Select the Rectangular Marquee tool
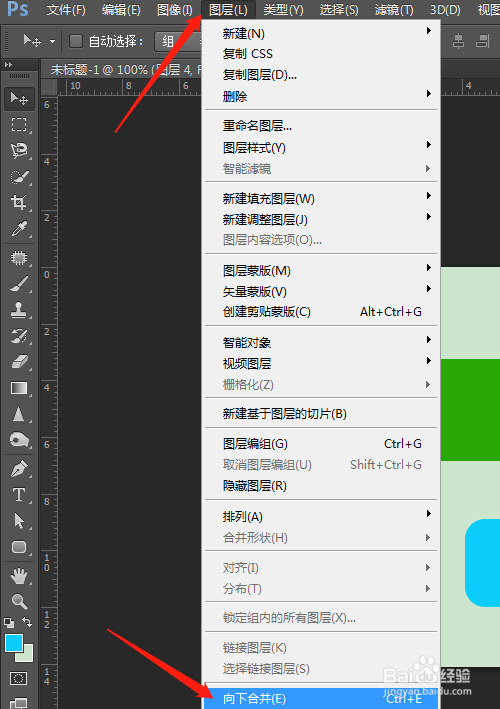Screen dimensions: 500x709 tap(19, 124)
